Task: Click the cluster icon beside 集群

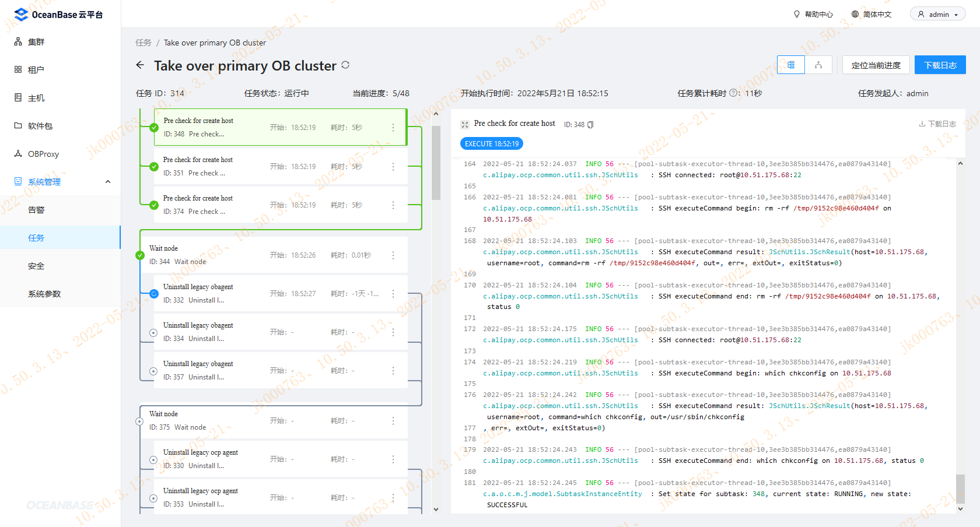Action: click(18, 42)
